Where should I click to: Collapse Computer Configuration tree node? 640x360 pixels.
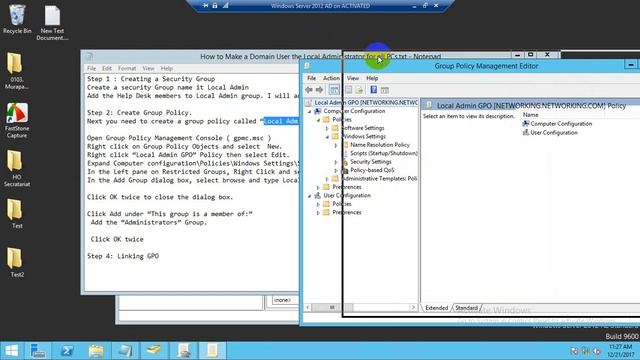click(x=309, y=111)
